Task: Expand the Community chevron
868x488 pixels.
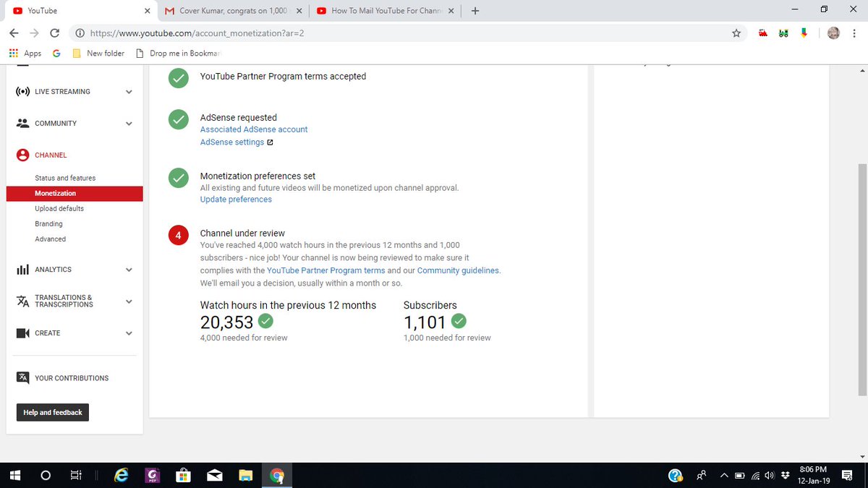Action: (x=129, y=124)
